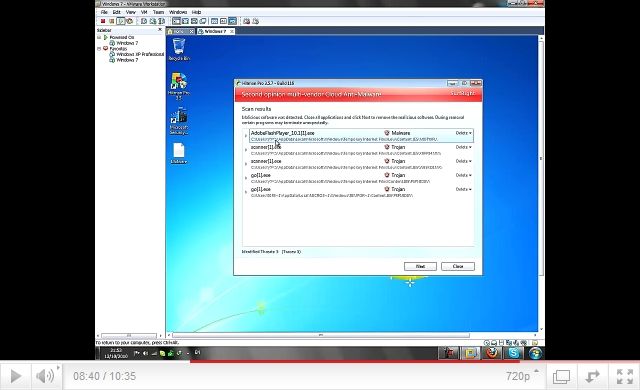The height and width of the screenshot is (390, 640).
Task: Mute the video player volume
Action: [x=45, y=376]
